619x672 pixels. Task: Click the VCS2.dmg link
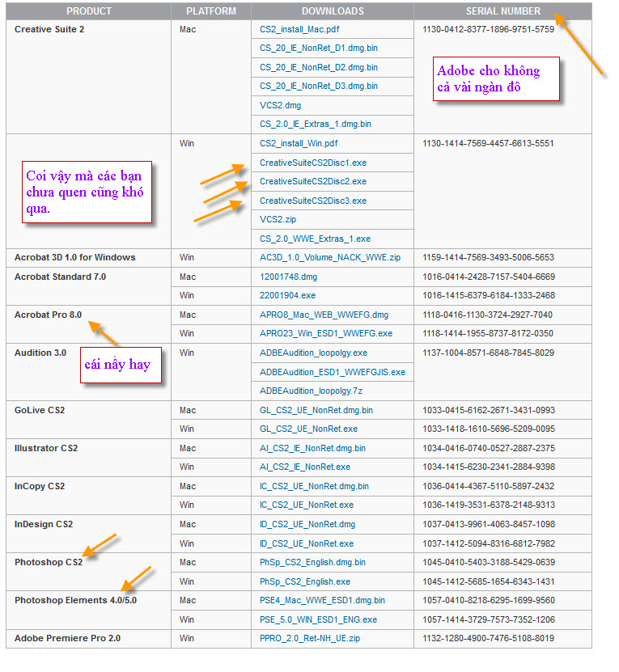(281, 105)
